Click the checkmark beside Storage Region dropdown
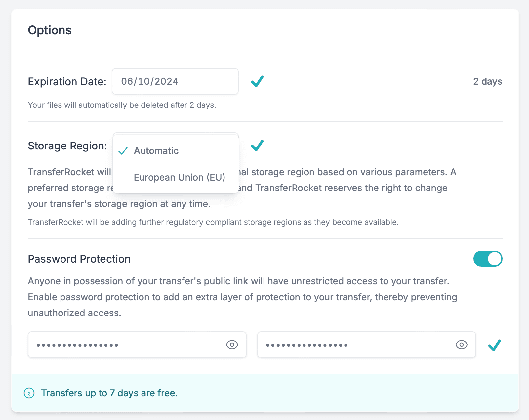529x420 pixels. coord(257,146)
